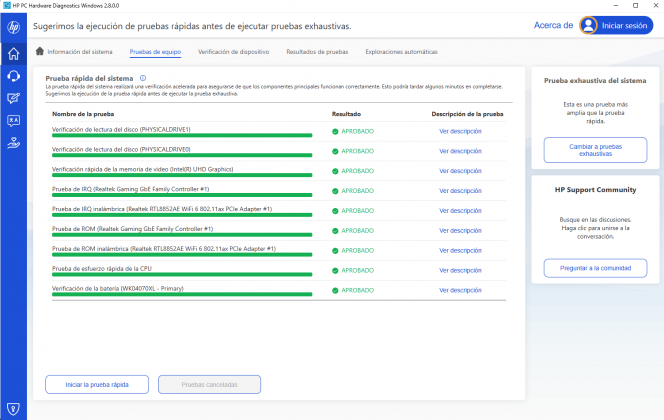Viewport: 664px width, 420px height.
Task: Start test with Iniciar la prueba rápida
Action: point(97,384)
